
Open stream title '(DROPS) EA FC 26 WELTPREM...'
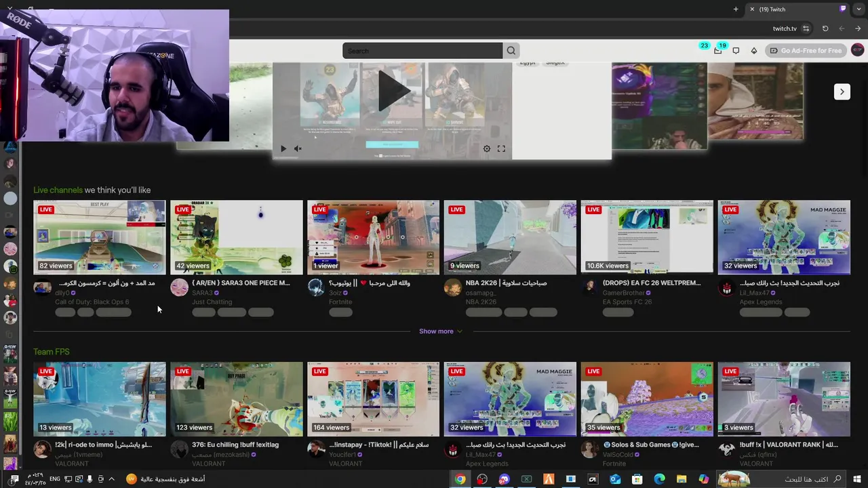pos(652,283)
